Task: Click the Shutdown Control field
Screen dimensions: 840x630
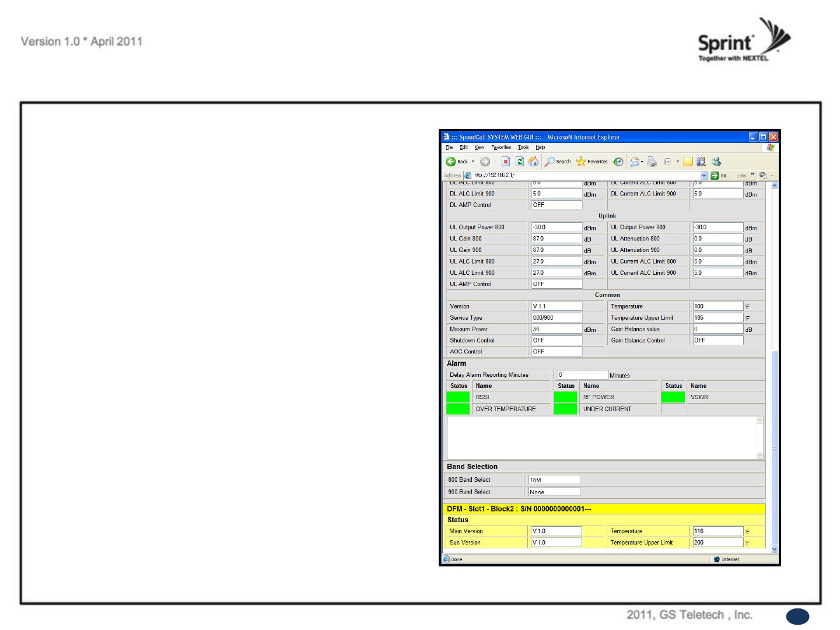Action: tap(556, 340)
